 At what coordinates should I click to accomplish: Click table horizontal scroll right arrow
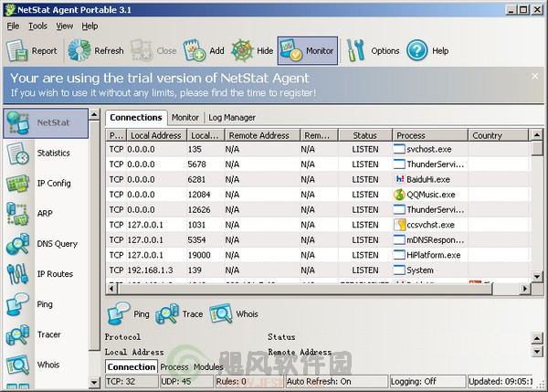click(524, 289)
